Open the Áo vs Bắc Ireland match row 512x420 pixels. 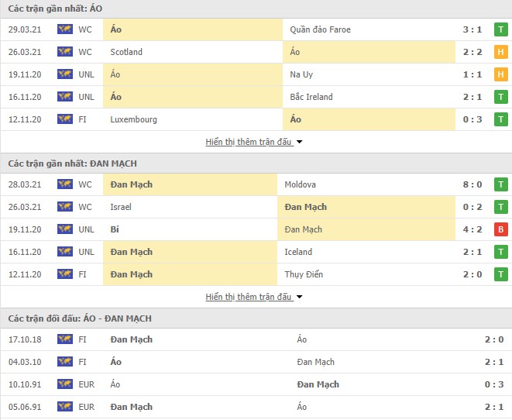(x=256, y=97)
